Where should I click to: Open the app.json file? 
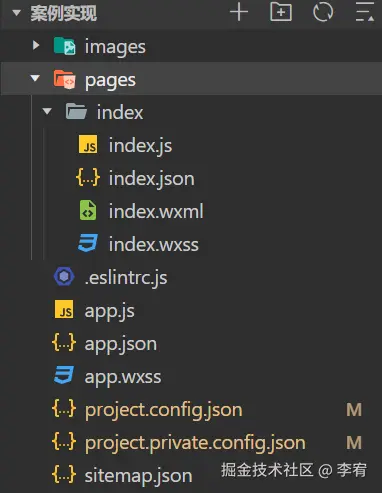[121, 344]
